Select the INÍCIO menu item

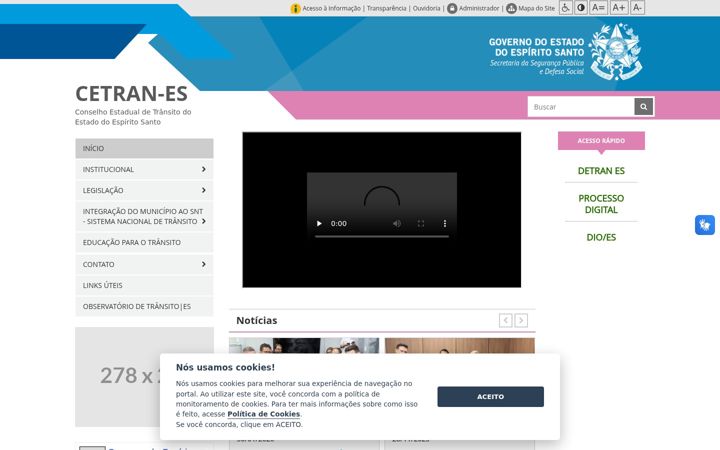[144, 148]
